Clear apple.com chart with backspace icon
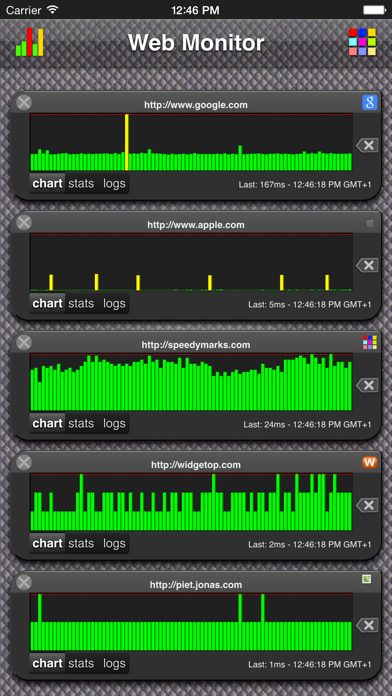Screen dimensions: 392x696 pos(367,265)
